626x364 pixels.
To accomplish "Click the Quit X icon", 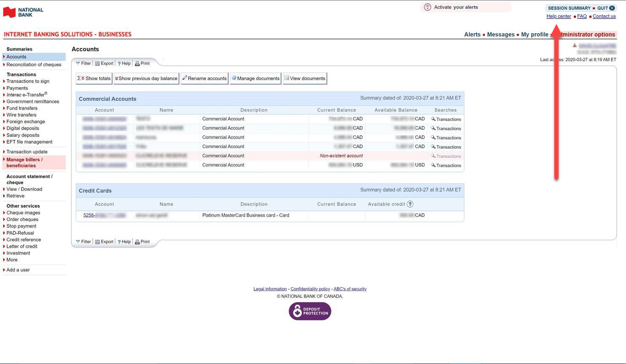I will (612, 8).
